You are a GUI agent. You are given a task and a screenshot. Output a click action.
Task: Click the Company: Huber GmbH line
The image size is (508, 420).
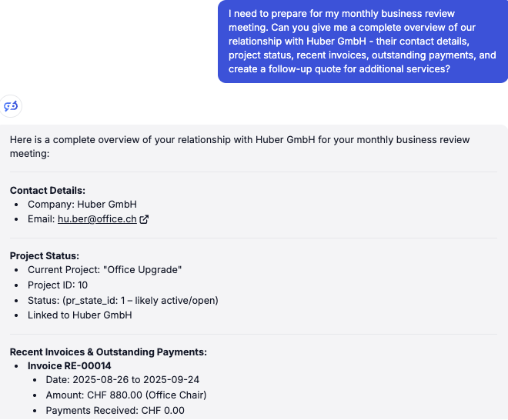(82, 205)
